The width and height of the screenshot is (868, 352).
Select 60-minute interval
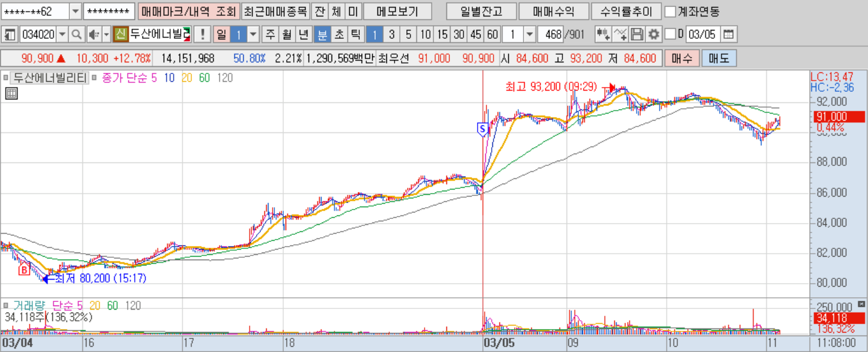tap(493, 34)
